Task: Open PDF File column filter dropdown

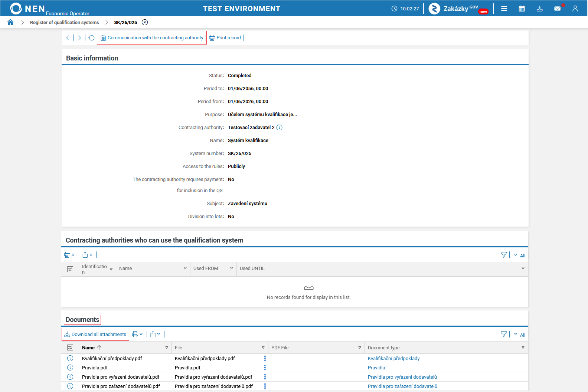Action: (360, 347)
